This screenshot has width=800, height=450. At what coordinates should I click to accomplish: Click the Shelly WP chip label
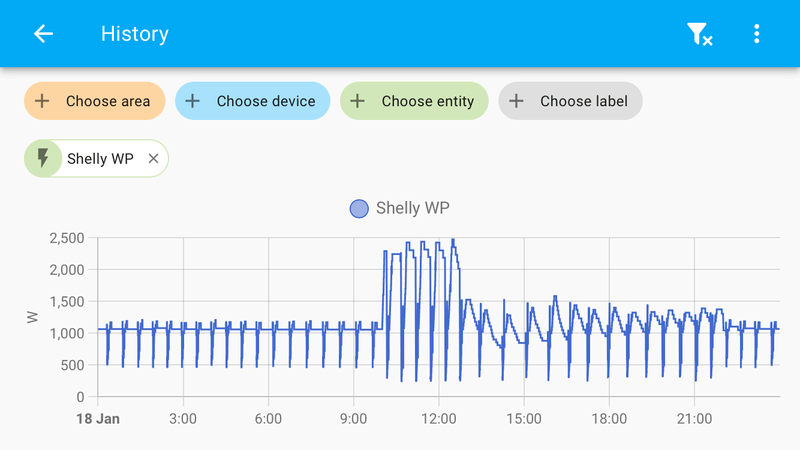(x=101, y=158)
